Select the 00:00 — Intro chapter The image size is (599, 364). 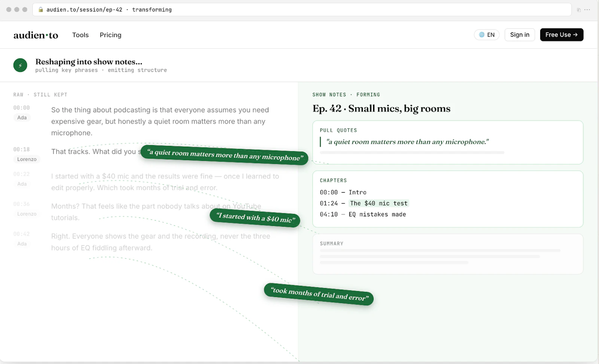point(343,192)
